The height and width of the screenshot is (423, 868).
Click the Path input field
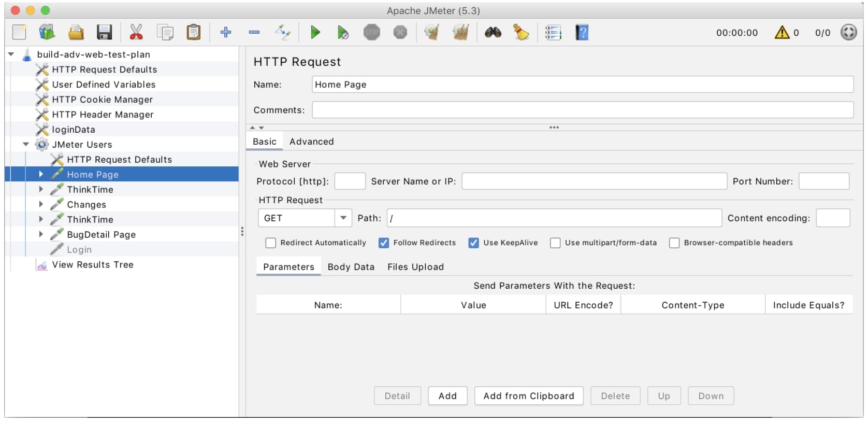coord(554,218)
